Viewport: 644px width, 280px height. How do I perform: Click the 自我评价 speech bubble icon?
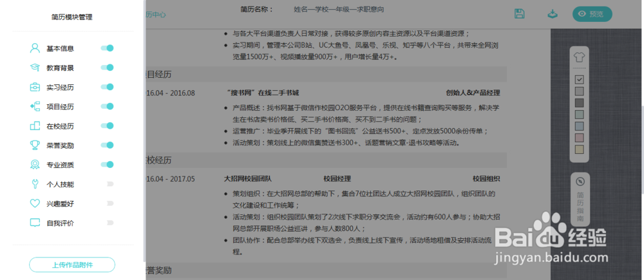tap(35, 223)
